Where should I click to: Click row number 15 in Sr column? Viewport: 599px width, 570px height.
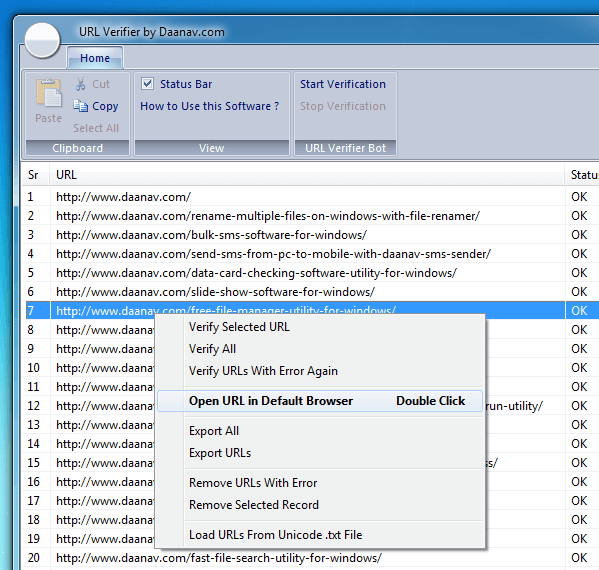[34, 463]
